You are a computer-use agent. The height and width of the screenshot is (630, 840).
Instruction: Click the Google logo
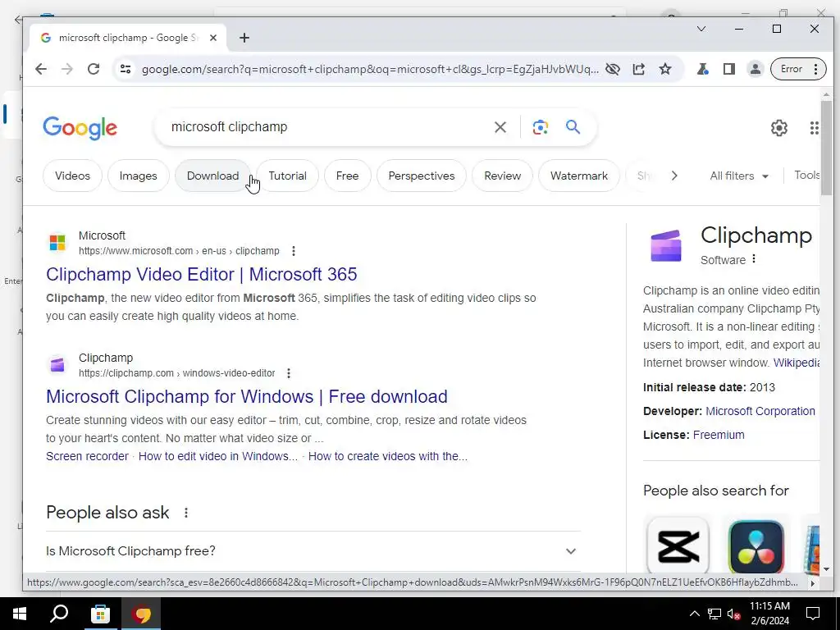[80, 128]
